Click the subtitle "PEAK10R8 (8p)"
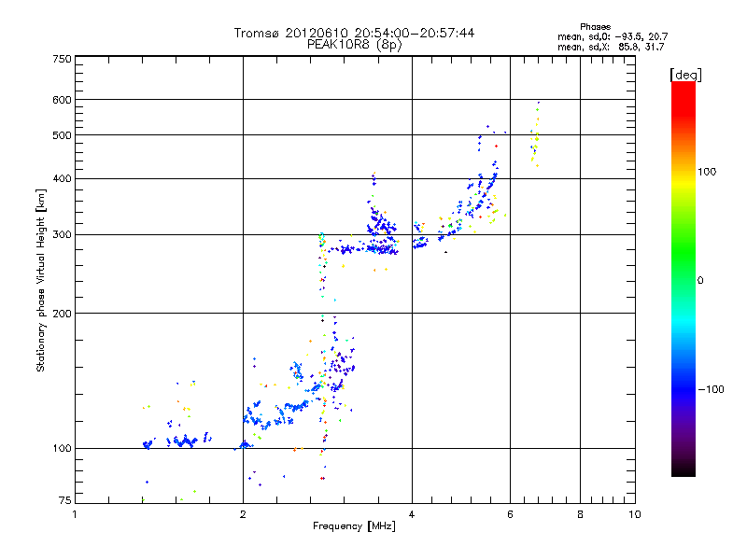Image resolution: width=747 pixels, height=560 pixels. [x=354, y=45]
